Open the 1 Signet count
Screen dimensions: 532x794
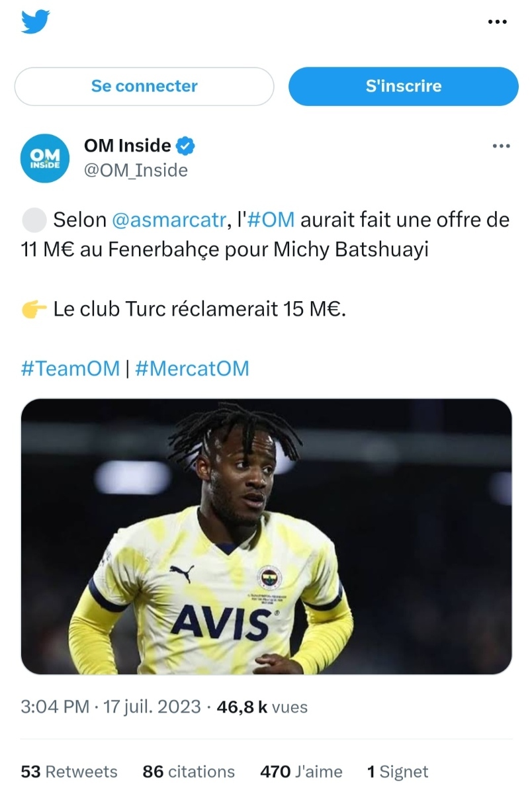click(x=398, y=772)
